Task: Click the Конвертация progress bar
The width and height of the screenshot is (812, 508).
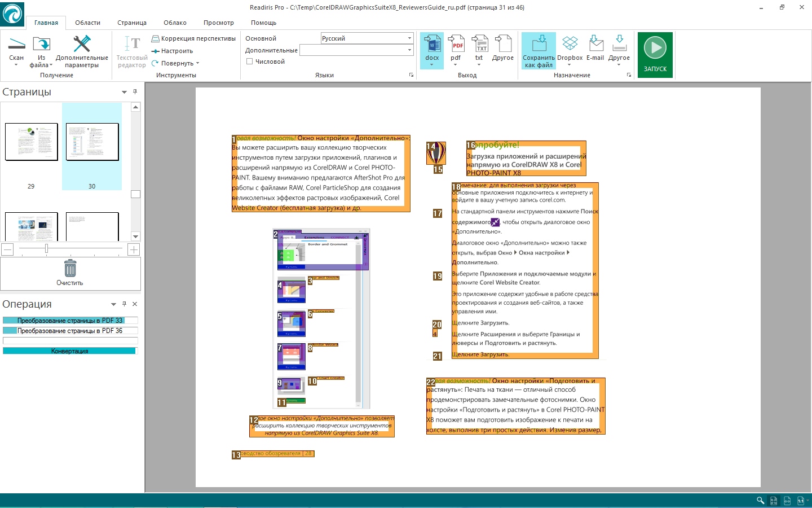Action: tap(70, 351)
